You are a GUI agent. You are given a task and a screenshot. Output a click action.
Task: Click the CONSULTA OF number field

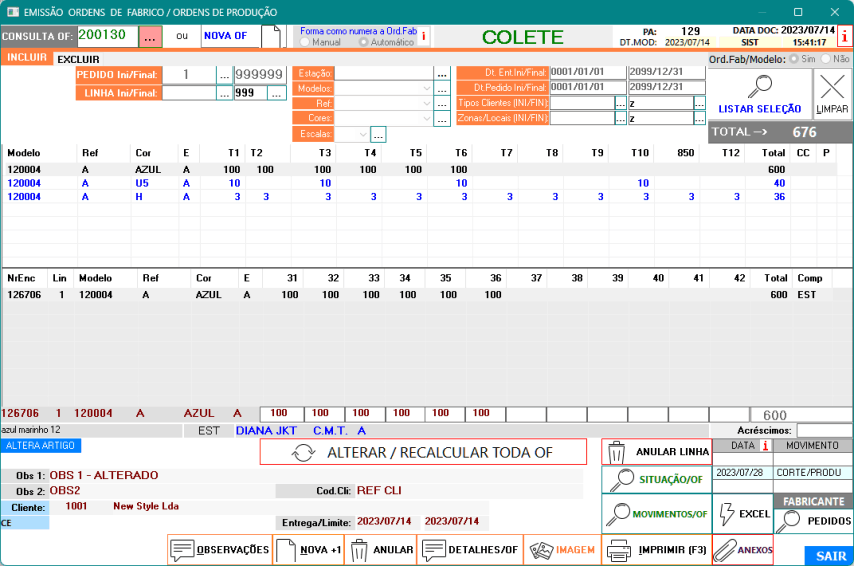pyautogui.click(x=106, y=35)
